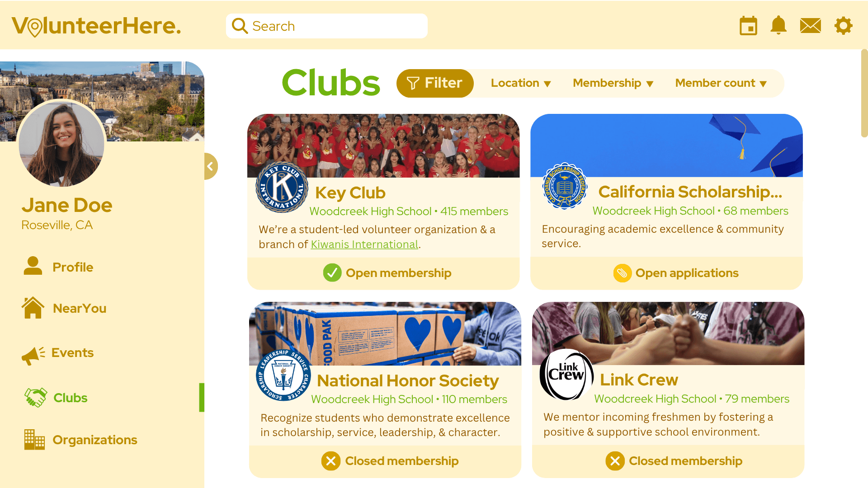Open notifications bell icon
This screenshot has height=488, width=868.
point(778,25)
